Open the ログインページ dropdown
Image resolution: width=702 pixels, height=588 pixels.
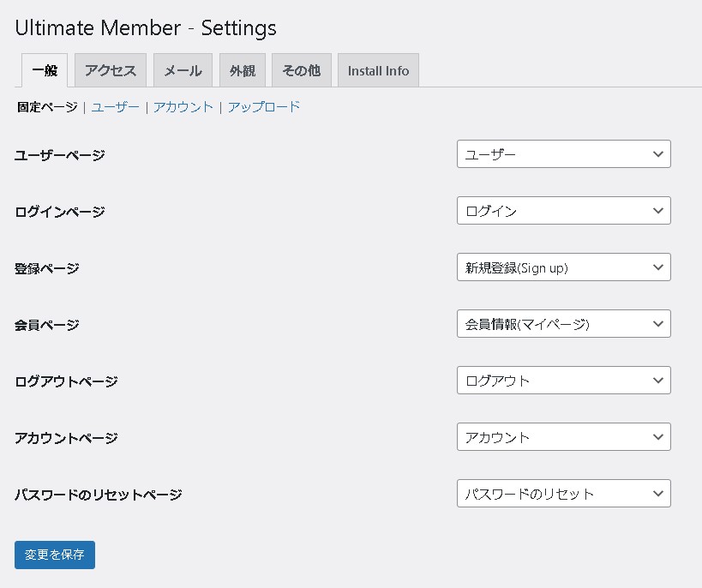pos(563,211)
